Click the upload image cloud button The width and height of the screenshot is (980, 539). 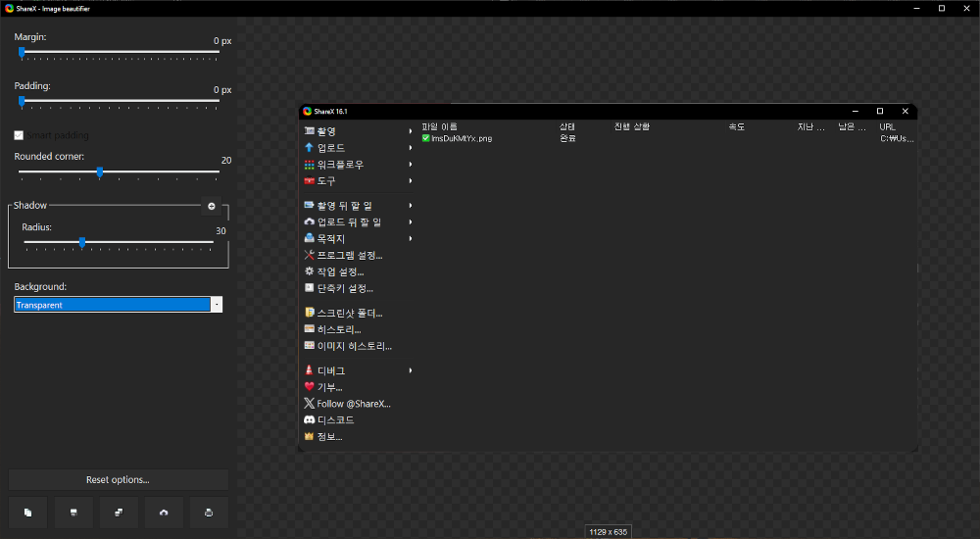(x=164, y=513)
